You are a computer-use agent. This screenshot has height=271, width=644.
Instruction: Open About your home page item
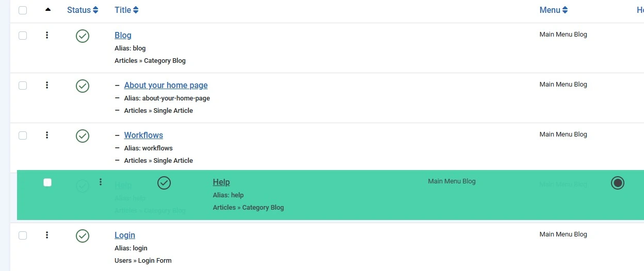[166, 85]
